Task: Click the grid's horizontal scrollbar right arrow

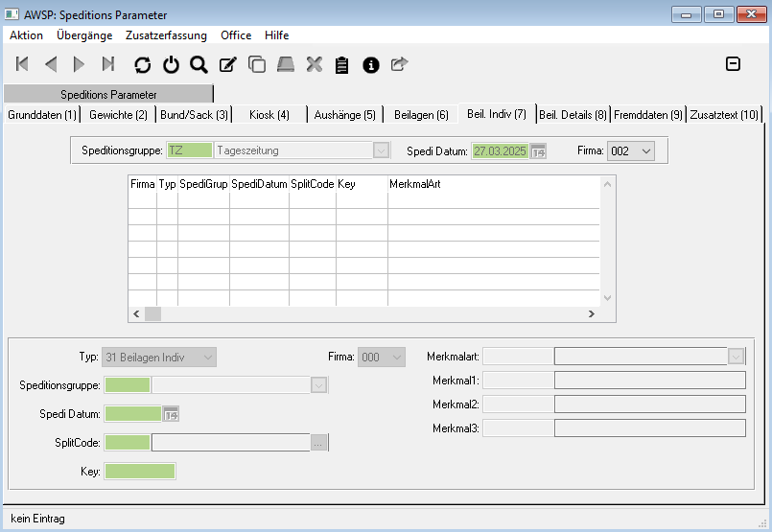Action: (x=593, y=313)
